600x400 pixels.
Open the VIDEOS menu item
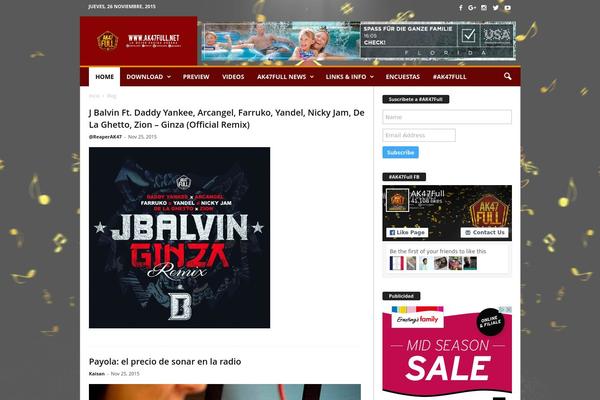pos(233,77)
